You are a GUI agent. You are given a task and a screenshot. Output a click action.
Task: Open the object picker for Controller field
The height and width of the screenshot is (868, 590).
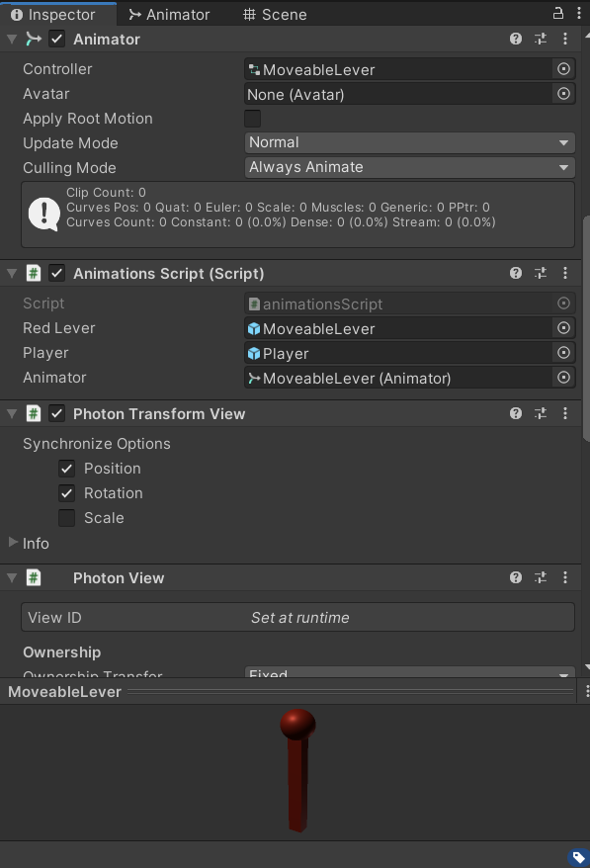click(x=563, y=69)
